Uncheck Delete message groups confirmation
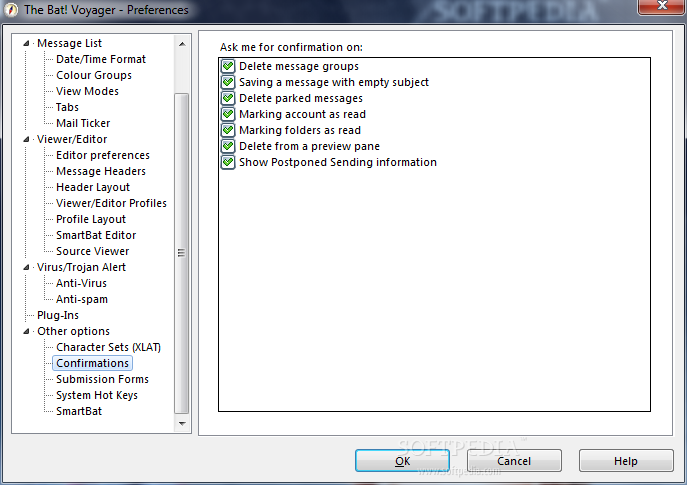Image resolution: width=687 pixels, height=485 pixels. pyautogui.click(x=228, y=66)
